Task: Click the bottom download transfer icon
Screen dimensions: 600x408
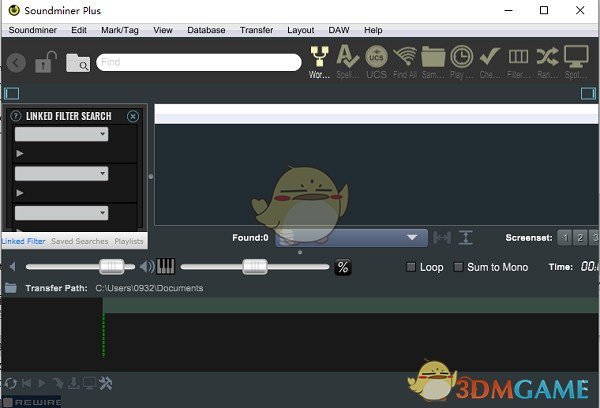Action: coord(73,383)
